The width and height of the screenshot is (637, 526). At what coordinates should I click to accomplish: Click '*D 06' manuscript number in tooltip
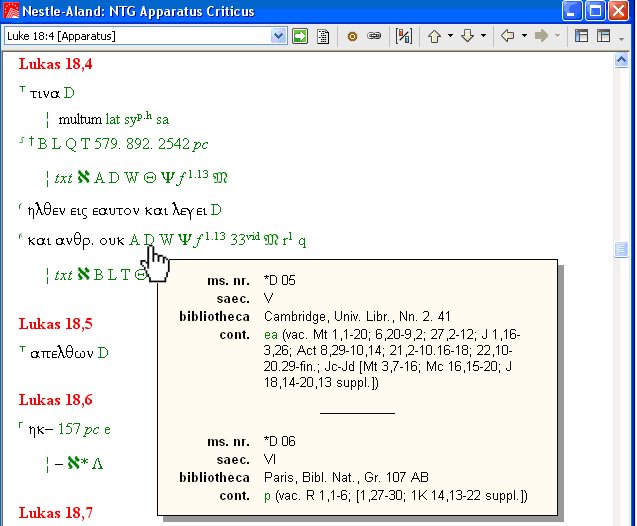[x=280, y=441]
